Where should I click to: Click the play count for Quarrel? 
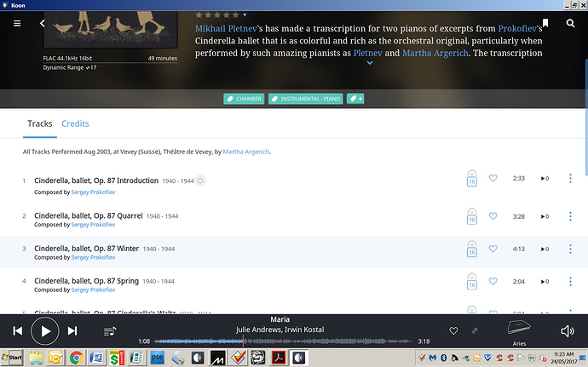[545, 216]
